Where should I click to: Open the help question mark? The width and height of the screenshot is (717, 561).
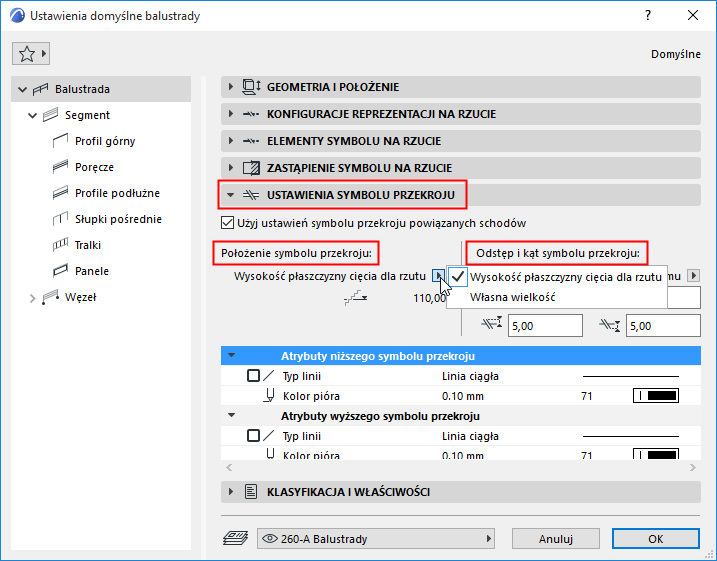(x=648, y=16)
